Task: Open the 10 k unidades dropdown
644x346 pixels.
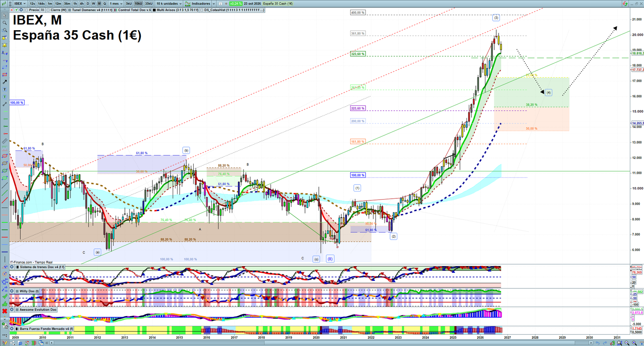Action: [169, 4]
